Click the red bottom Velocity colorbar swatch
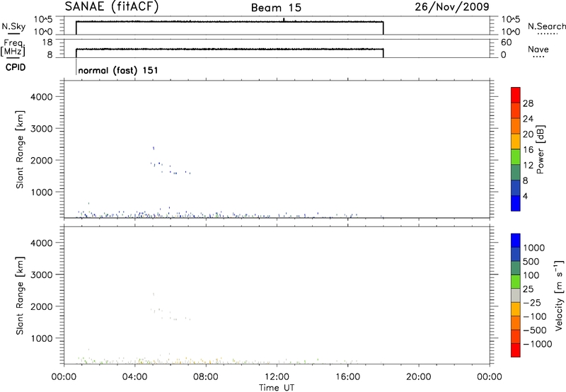 (x=516, y=350)
